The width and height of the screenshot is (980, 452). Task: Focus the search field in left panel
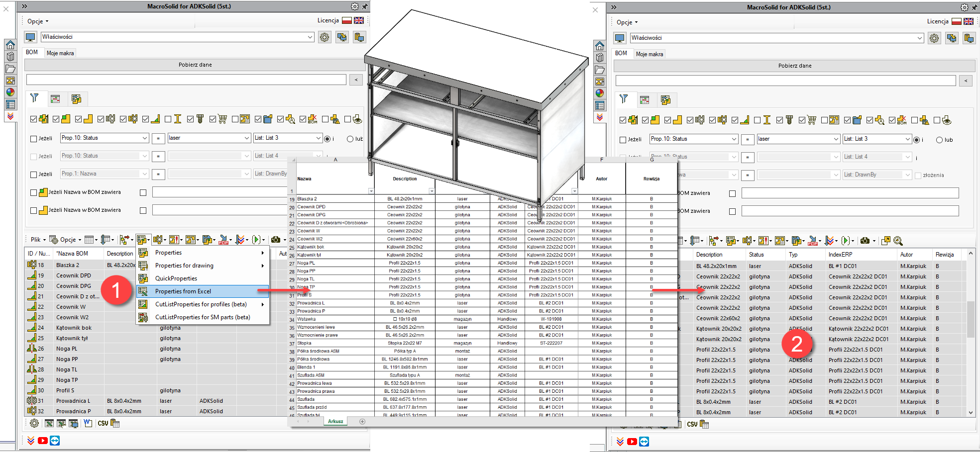tap(186, 80)
